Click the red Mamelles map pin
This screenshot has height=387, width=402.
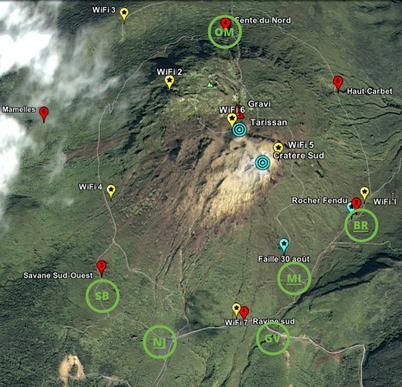[x=44, y=114]
